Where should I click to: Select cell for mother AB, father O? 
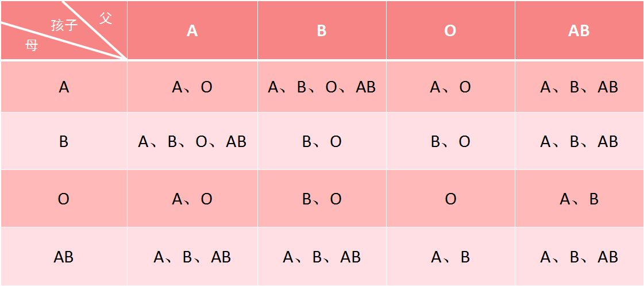coord(450,257)
